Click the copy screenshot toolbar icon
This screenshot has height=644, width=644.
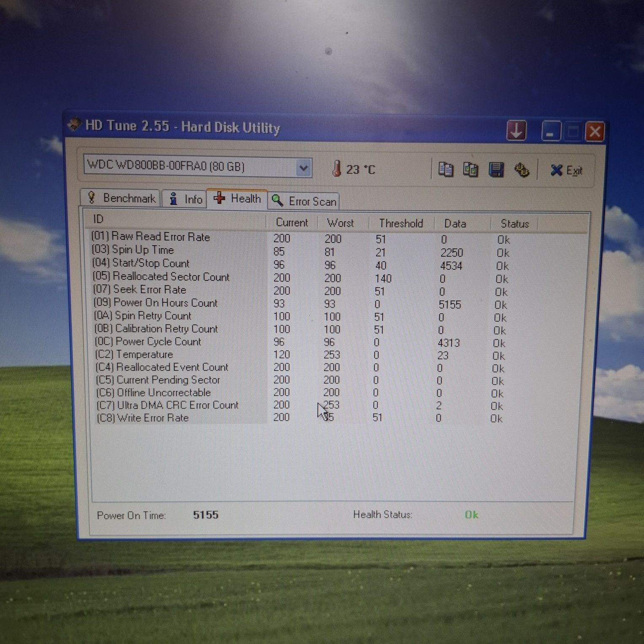470,170
